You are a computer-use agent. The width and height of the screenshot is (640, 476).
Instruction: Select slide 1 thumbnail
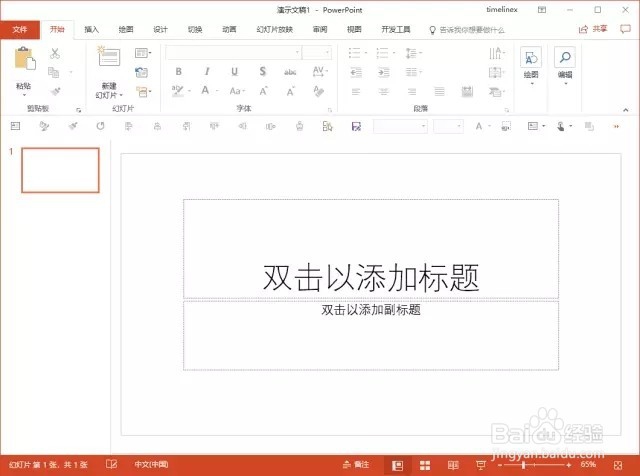coord(60,170)
